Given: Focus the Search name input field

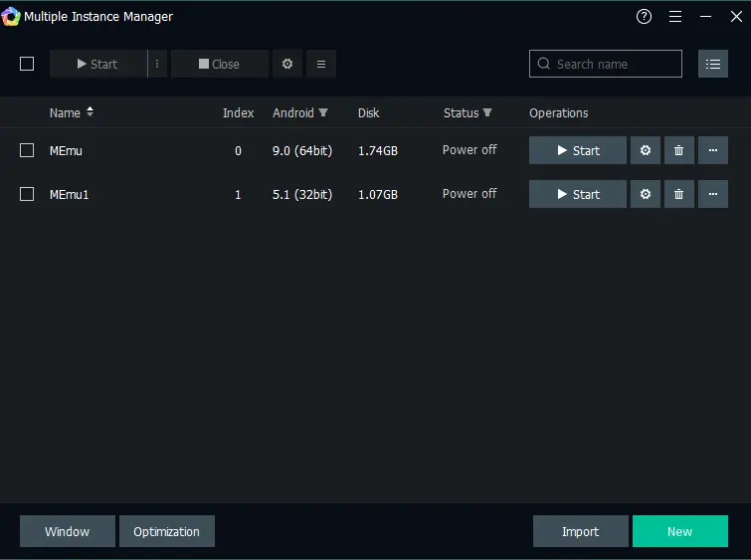Looking at the screenshot, I should (x=606, y=64).
